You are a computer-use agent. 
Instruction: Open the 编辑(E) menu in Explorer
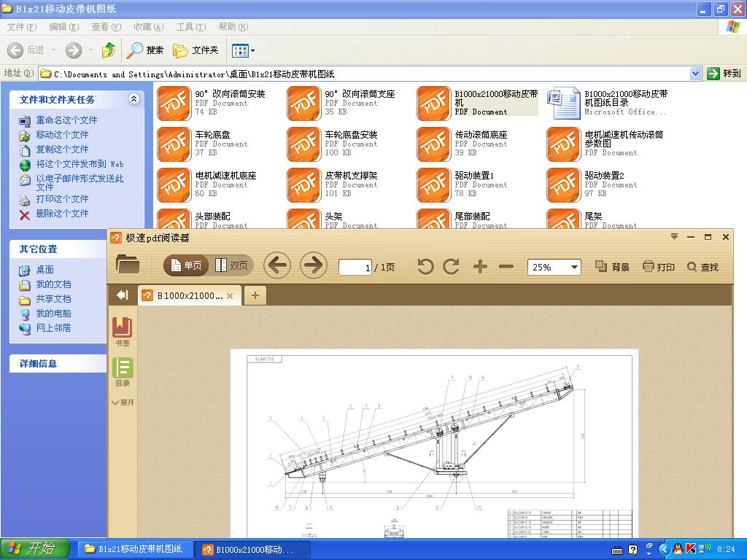point(64,27)
